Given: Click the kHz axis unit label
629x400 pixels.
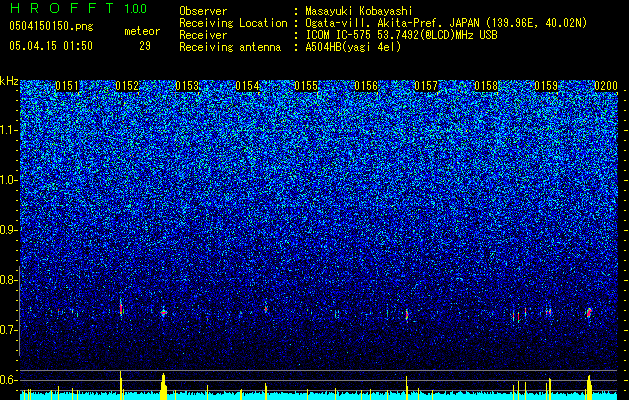Looking at the screenshot, I should 9,81.
